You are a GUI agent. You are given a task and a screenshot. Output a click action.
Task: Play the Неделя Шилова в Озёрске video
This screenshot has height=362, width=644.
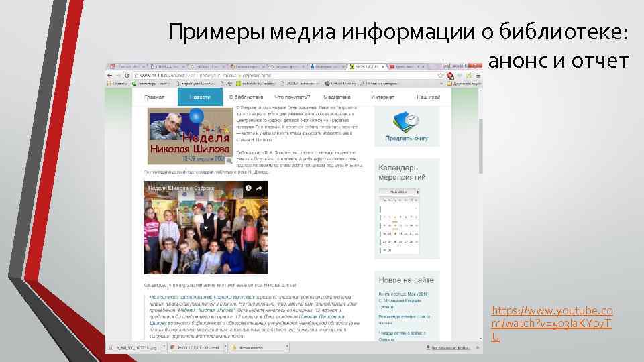tap(206, 228)
